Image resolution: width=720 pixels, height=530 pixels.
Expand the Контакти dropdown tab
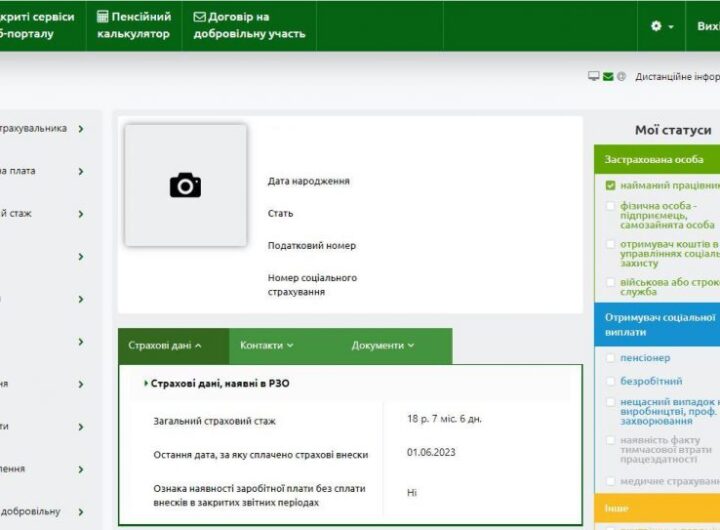click(266, 345)
